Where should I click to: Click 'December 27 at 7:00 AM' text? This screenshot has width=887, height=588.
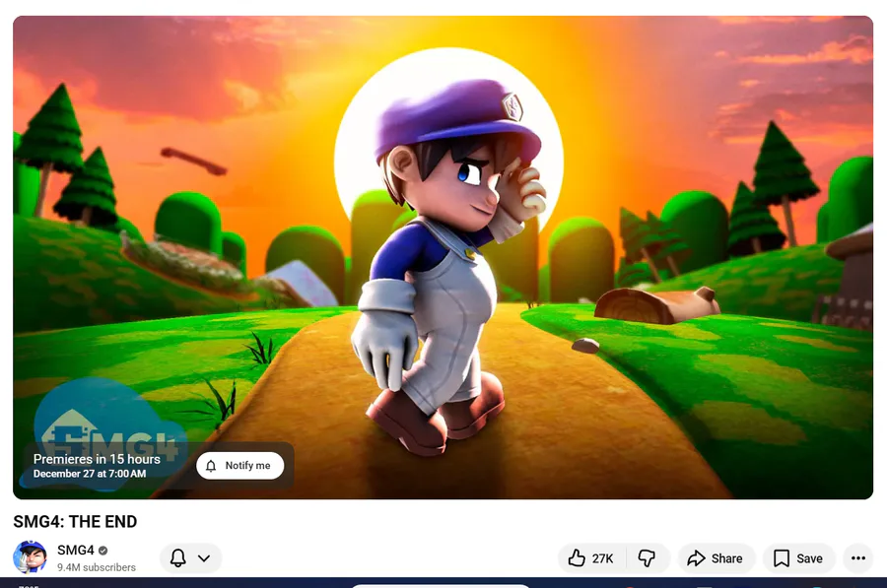(x=90, y=474)
